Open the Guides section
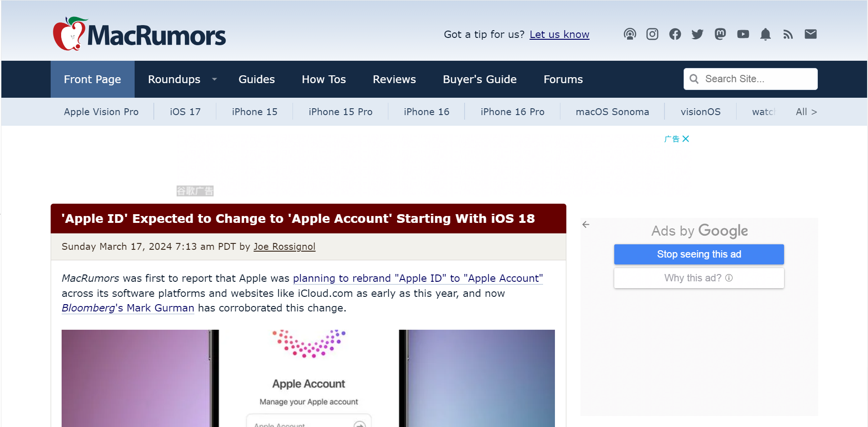This screenshot has height=427, width=868. 256,79
